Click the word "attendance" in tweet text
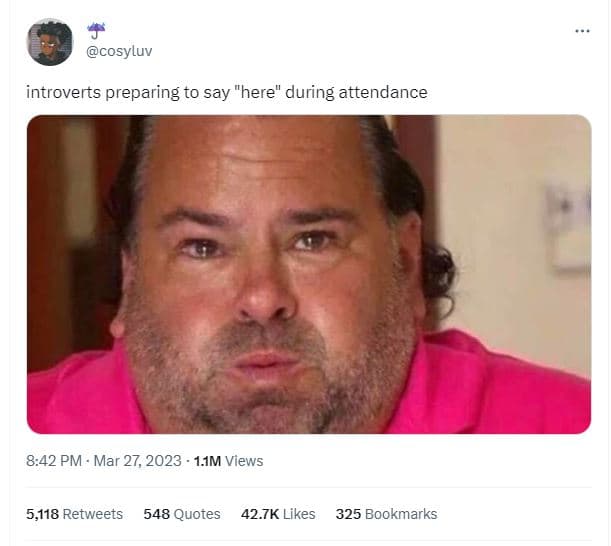The height and width of the screenshot is (546, 611). click(383, 92)
